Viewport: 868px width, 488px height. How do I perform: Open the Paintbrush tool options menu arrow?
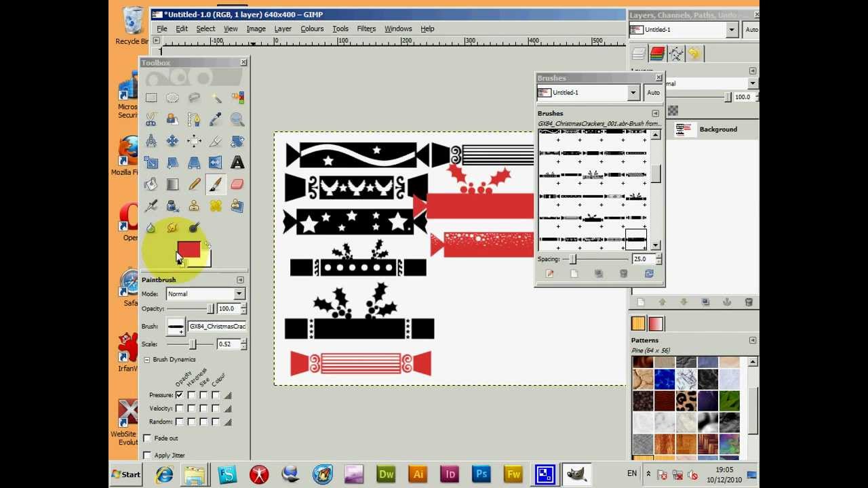[x=240, y=280]
